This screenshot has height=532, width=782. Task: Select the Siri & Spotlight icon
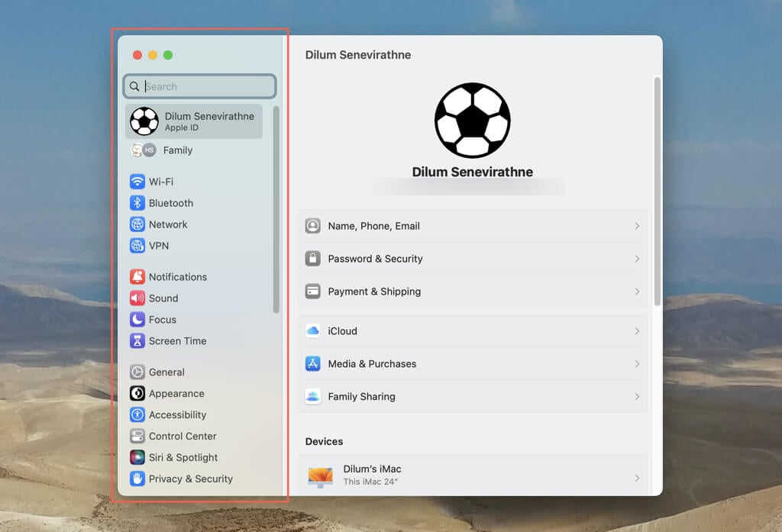pos(137,457)
